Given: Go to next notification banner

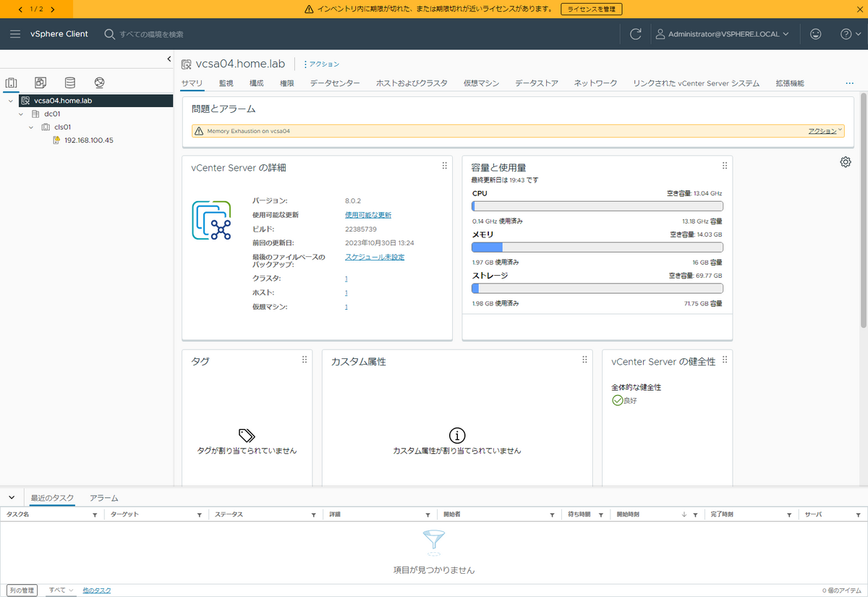Looking at the screenshot, I should (53, 9).
